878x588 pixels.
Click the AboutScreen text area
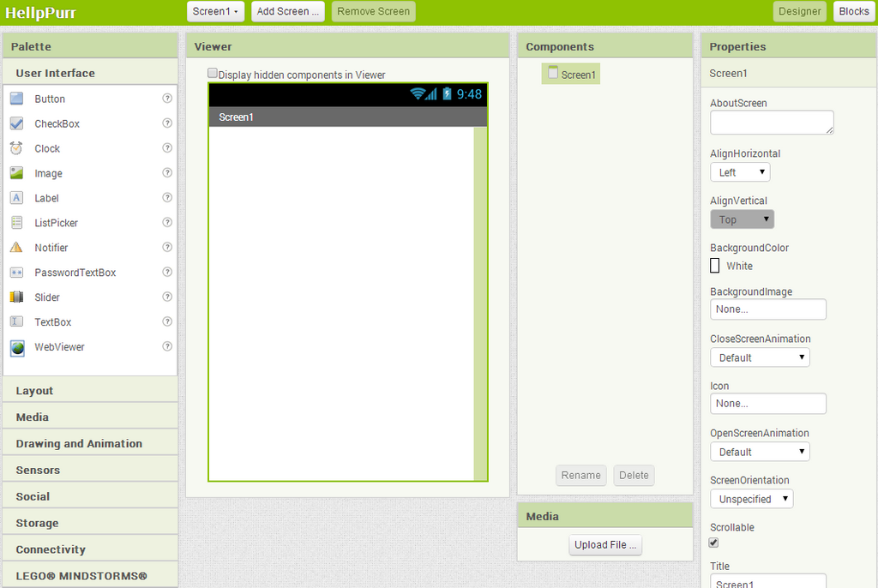point(772,122)
